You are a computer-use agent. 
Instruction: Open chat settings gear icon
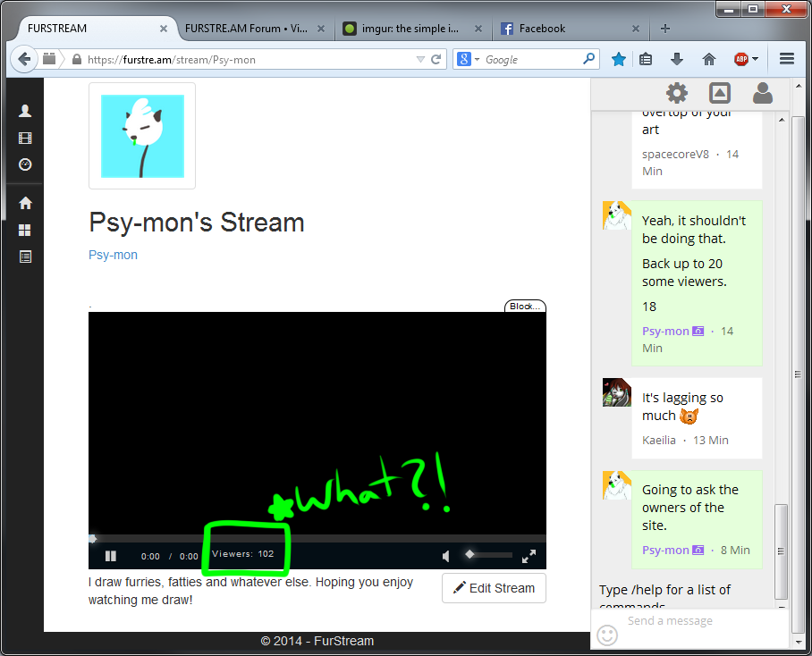pos(677,93)
